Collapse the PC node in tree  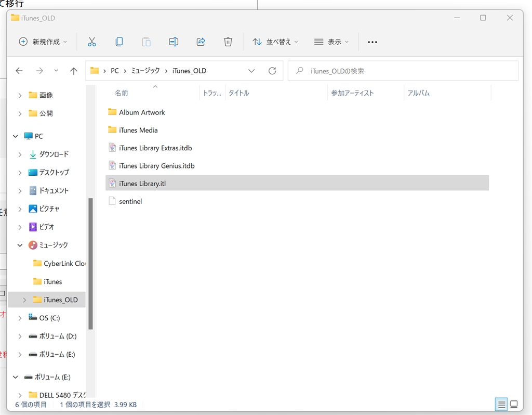(x=15, y=136)
